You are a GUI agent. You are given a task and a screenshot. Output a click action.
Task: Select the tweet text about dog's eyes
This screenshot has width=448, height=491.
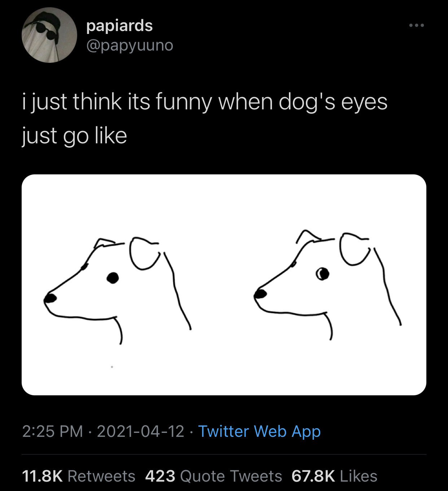(205, 118)
